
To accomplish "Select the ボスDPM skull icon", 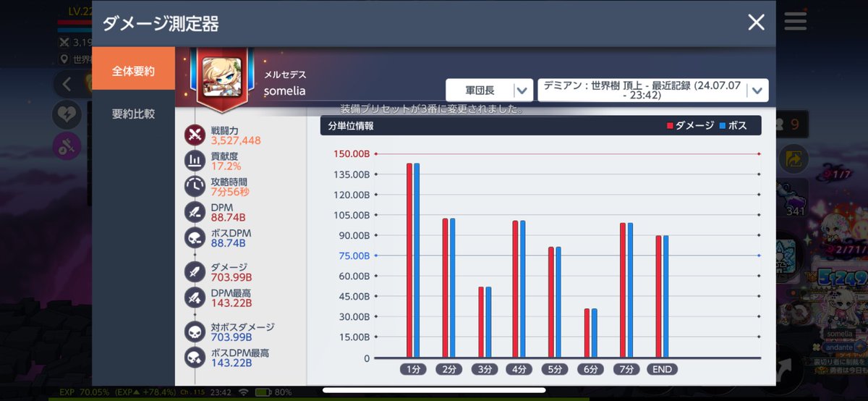I will [x=195, y=239].
